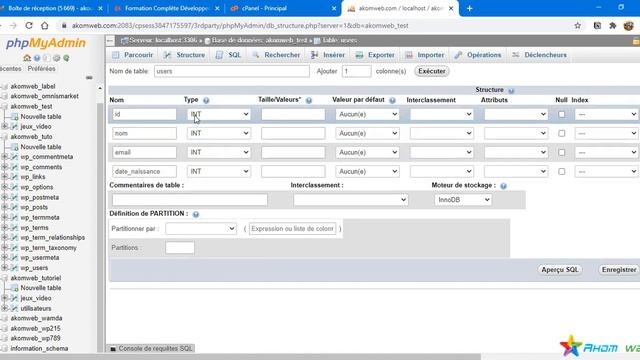Click the Structure header help icon

511,91
